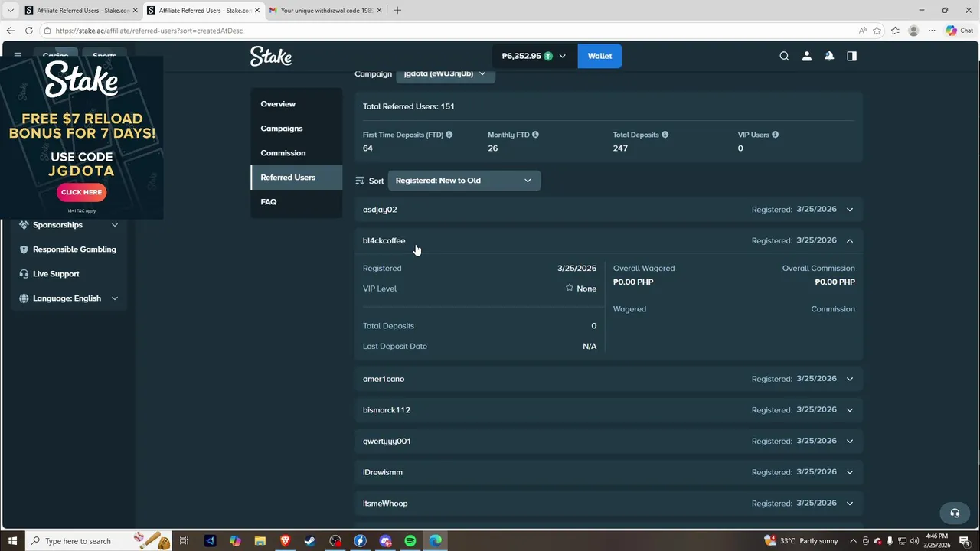
Task: Open the Wallet button
Action: tap(599, 56)
